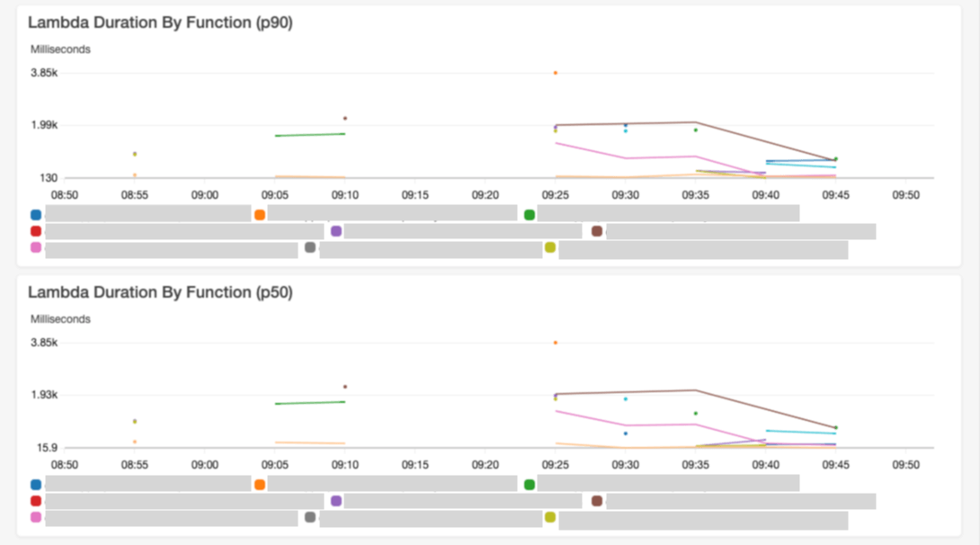
Task: Click the olive legend swatch in p90 panel
Action: coord(550,247)
